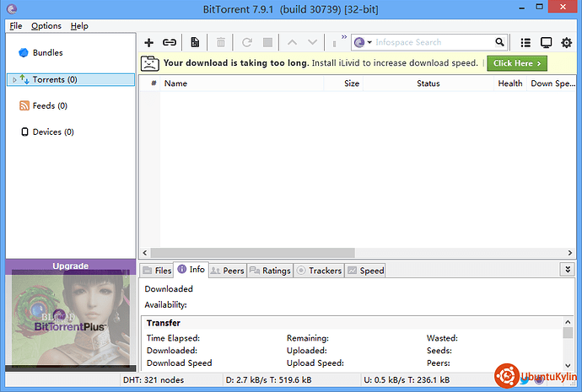Click the horizontal scrollbar thumb
Screen dimensions: 582x392
pos(253,253)
